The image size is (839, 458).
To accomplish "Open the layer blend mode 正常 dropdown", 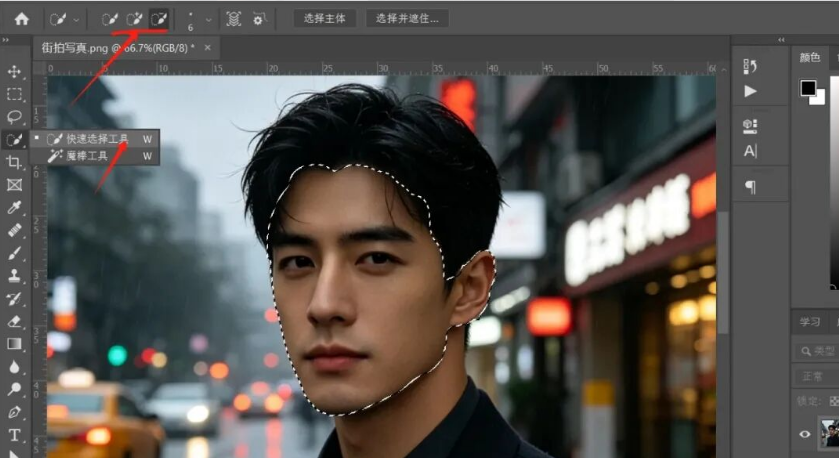I will 817,377.
